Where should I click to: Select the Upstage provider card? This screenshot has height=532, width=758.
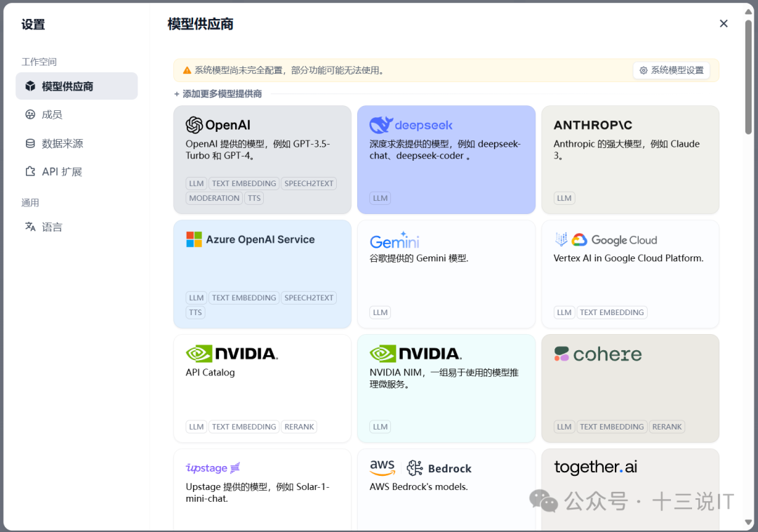tap(262, 490)
